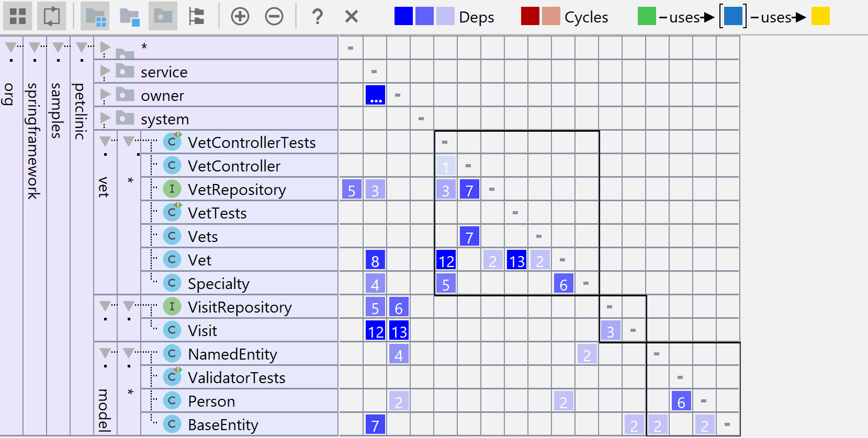Click the four-squares matrix grid icon
The height and width of the screenshot is (438, 868).
click(18, 16)
